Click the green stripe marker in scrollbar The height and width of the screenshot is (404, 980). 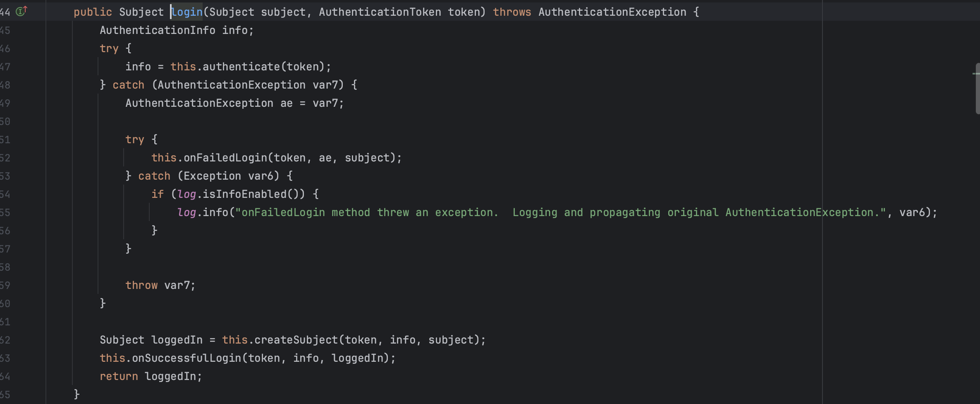point(975,74)
